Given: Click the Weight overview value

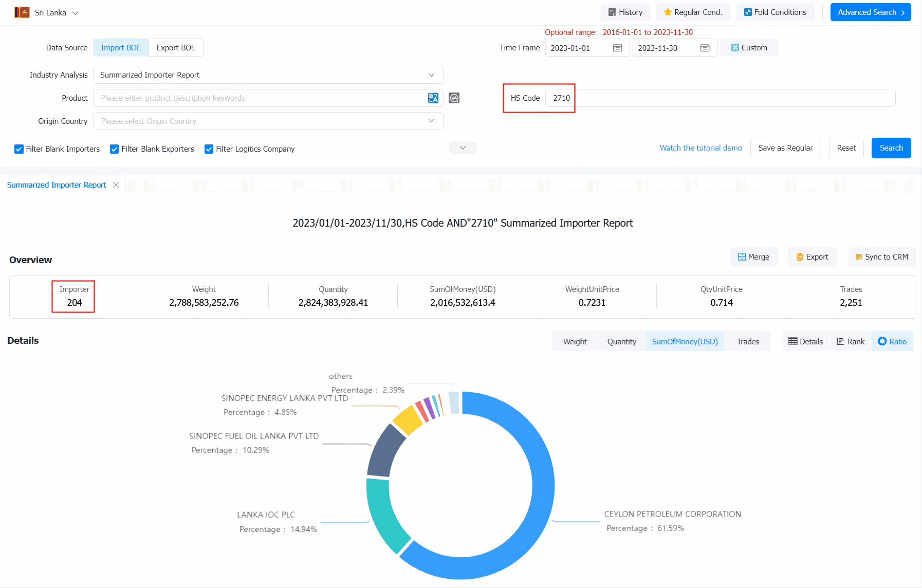Looking at the screenshot, I should point(204,303).
